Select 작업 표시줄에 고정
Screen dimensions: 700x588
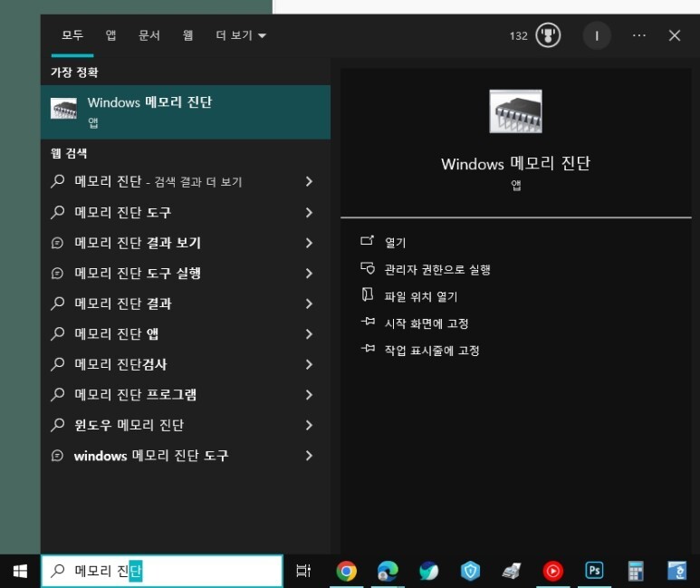coord(432,351)
